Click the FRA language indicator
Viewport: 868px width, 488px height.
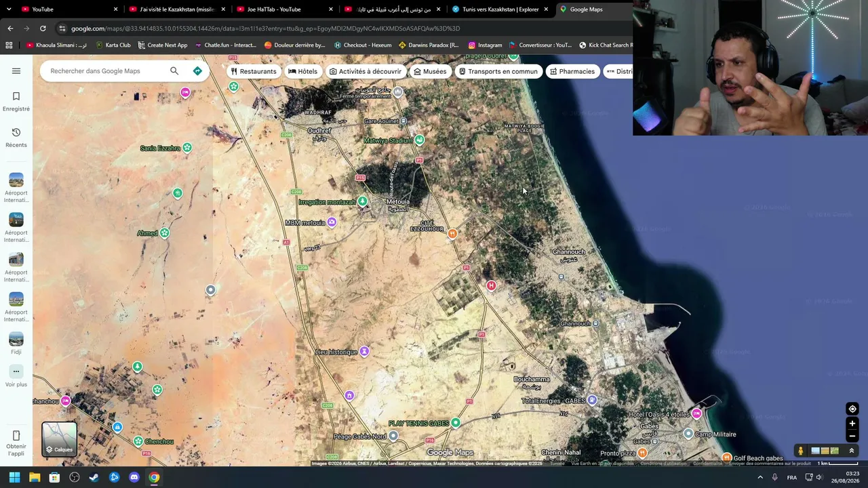[x=792, y=477]
